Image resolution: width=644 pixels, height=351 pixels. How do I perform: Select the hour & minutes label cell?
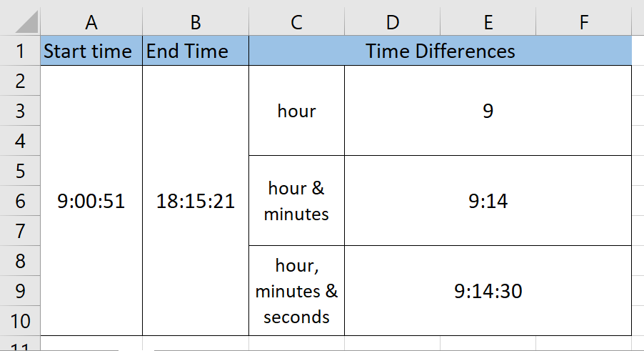pyautogui.click(x=296, y=201)
